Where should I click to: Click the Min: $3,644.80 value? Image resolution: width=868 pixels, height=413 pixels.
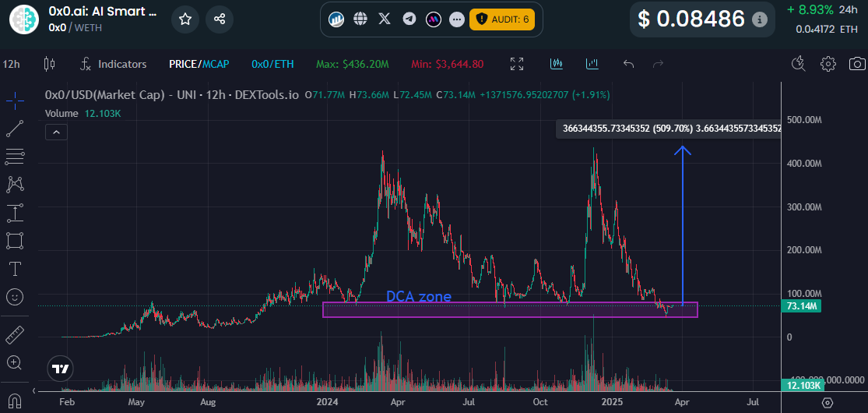(448, 65)
